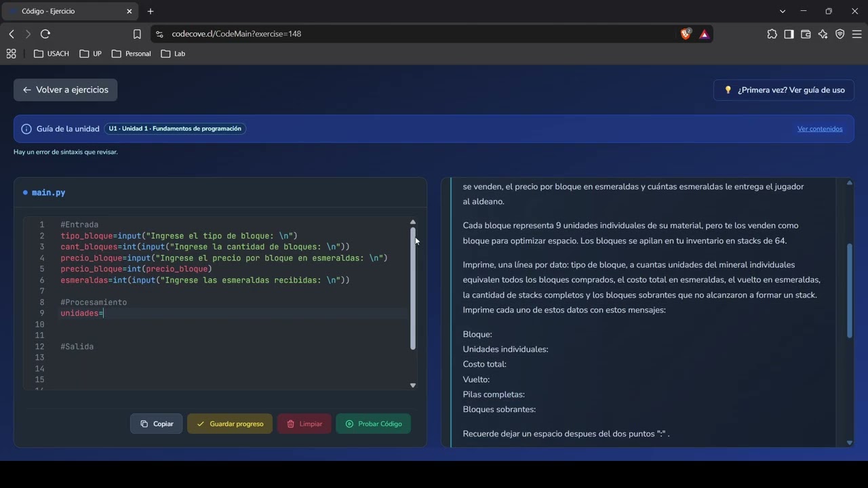Click the 'Hay un error de sintaxis' message

(x=66, y=152)
